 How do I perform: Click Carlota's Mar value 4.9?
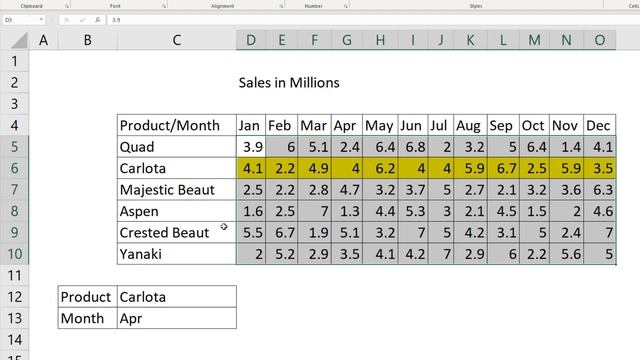(314, 168)
